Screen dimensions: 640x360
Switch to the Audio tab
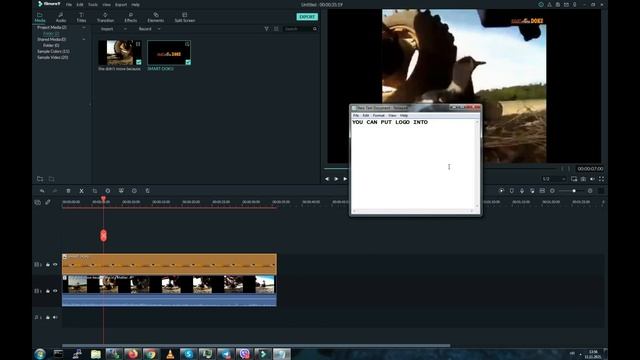pyautogui.click(x=61, y=17)
